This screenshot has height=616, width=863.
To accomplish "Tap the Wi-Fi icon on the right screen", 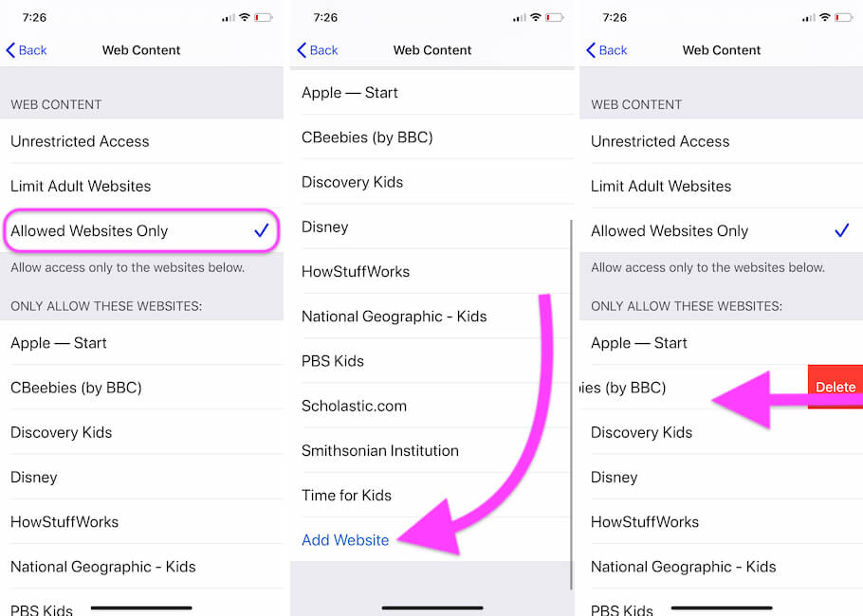I will tap(824, 17).
